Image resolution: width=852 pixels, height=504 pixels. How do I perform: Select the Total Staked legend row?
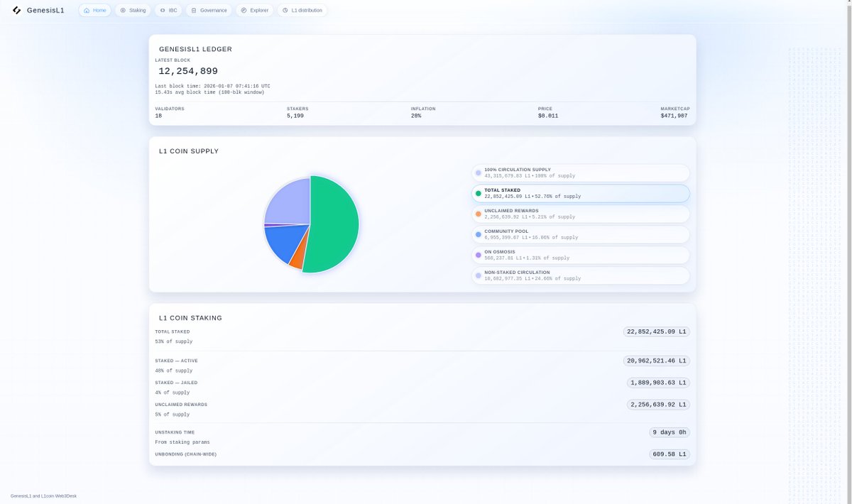point(581,194)
